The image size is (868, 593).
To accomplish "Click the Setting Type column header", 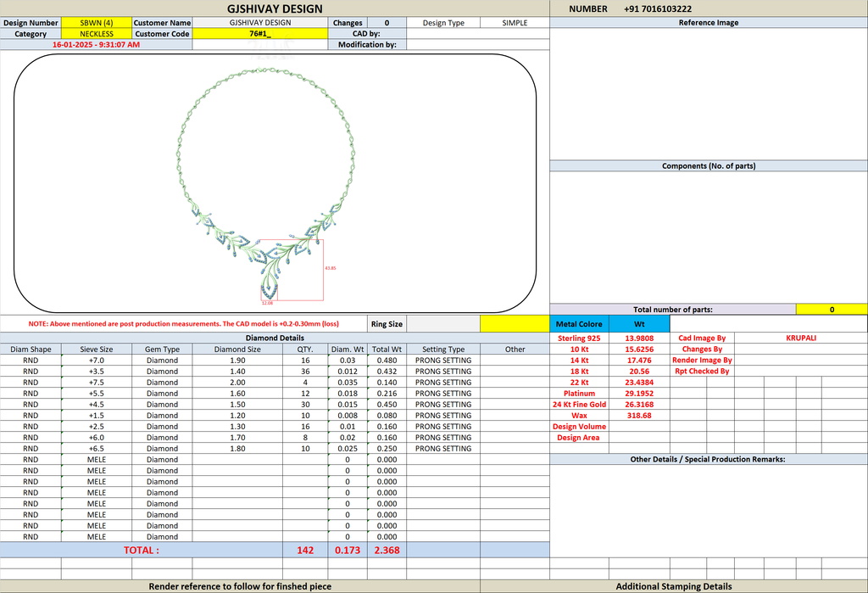I will 443,350.
